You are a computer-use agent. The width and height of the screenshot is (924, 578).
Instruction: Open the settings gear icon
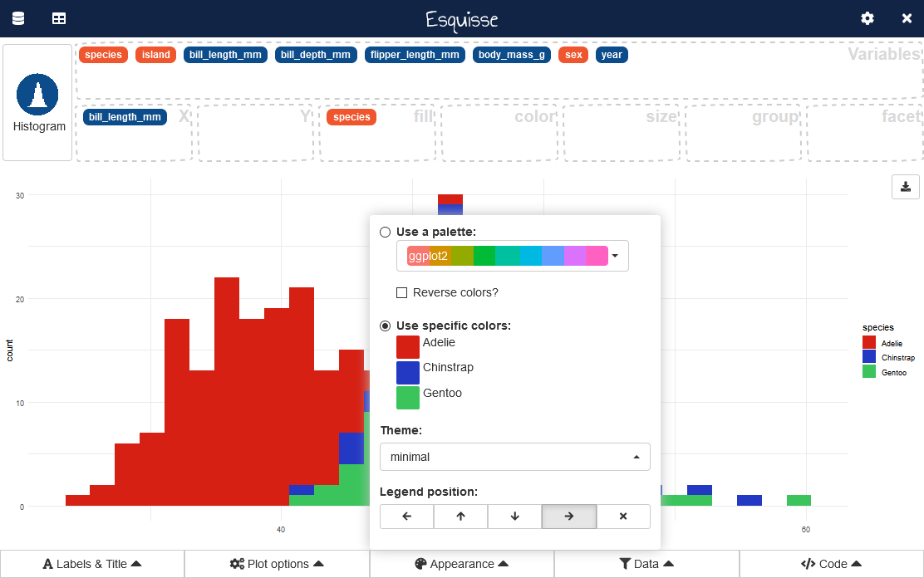[x=867, y=18]
